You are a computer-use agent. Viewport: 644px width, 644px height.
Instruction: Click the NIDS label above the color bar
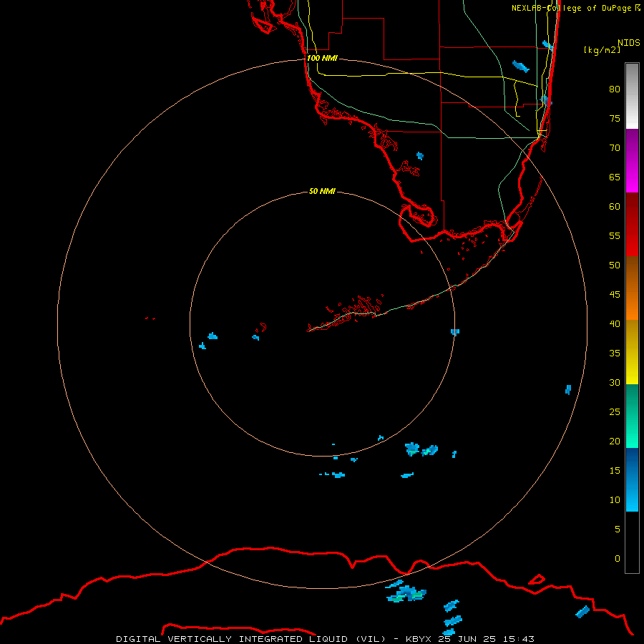(x=629, y=43)
